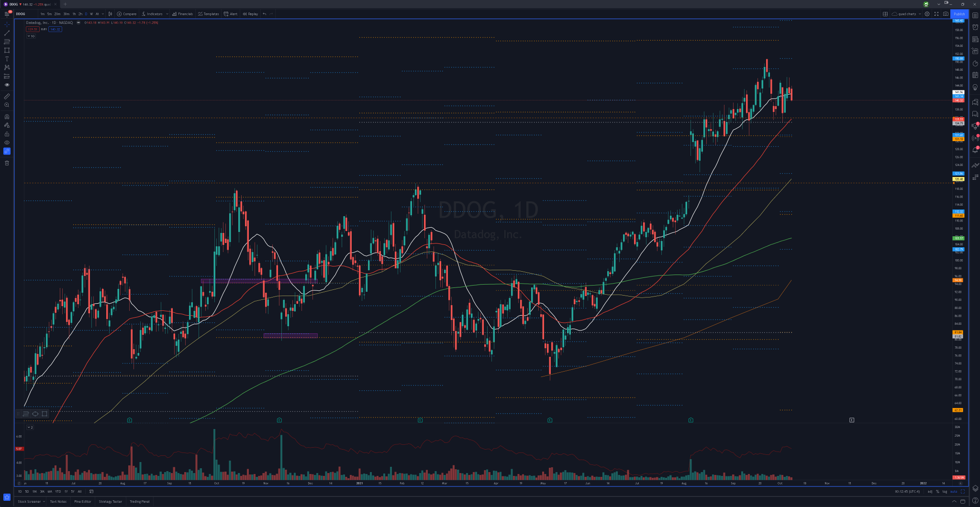Click the DDOG symbol search field
Image resolution: width=980 pixels, height=507 pixels.
click(x=25, y=14)
